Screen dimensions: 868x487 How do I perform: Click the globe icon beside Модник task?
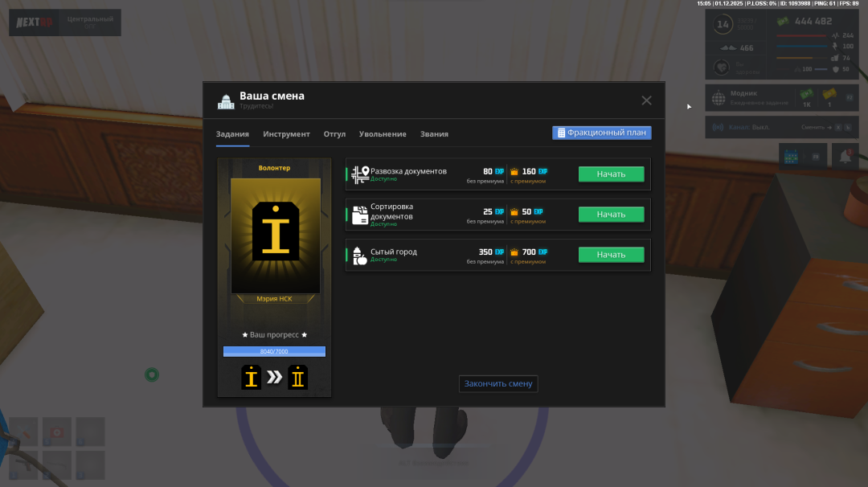(719, 99)
